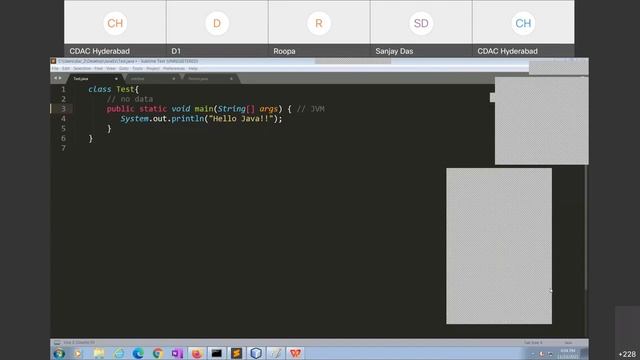Close the untitled tab
Image resolution: width=640 pixels, height=360 pixels.
tap(173, 79)
